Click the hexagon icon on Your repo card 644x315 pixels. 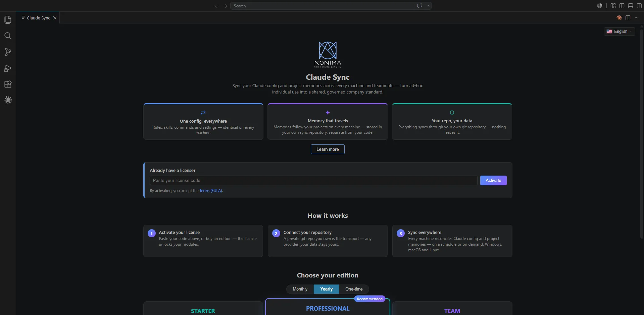(x=452, y=113)
